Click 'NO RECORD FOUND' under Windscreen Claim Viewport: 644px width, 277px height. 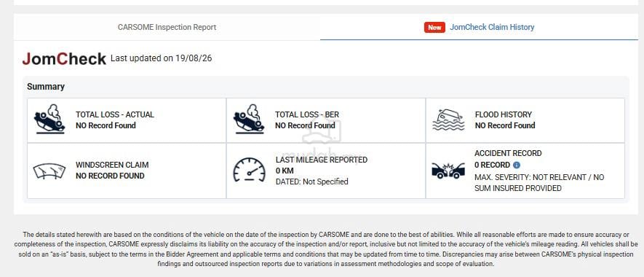[110, 176]
